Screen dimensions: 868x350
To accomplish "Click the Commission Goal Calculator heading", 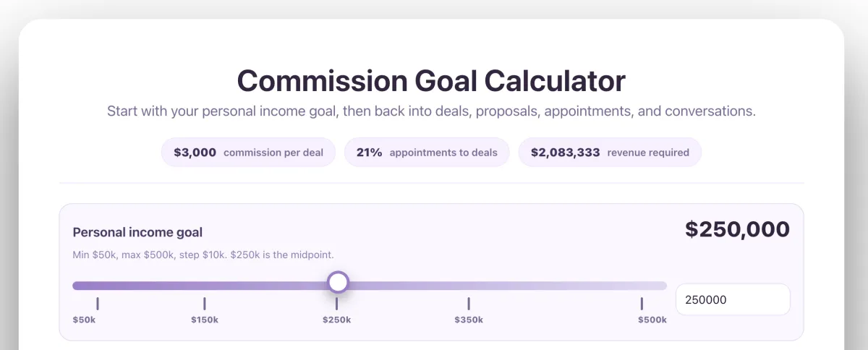I will click(x=431, y=80).
